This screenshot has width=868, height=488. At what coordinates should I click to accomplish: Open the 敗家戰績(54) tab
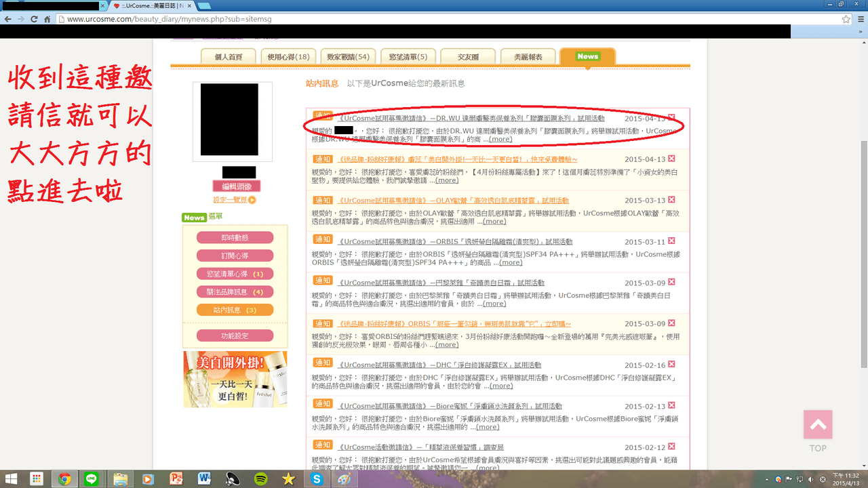pyautogui.click(x=348, y=57)
